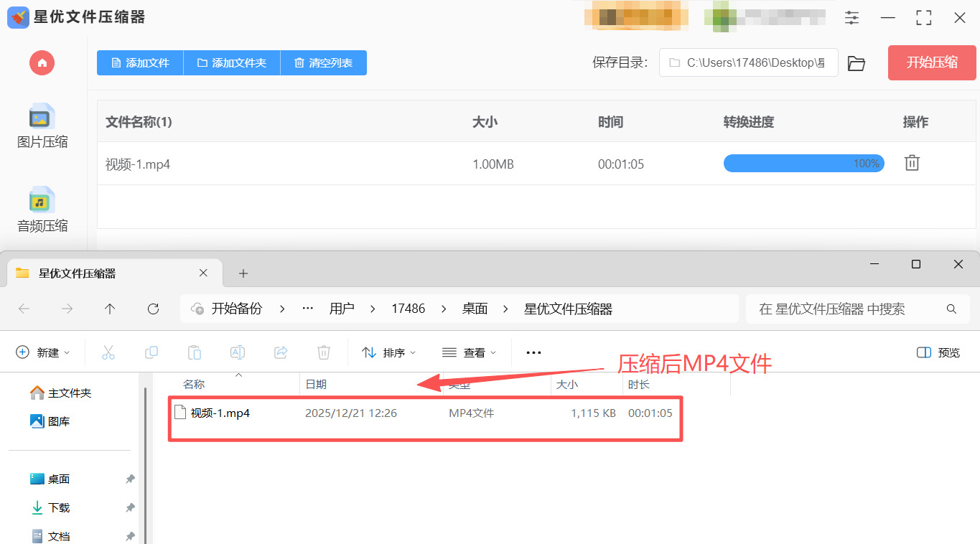The height and width of the screenshot is (544, 980).
Task: Open 下载 in the navigation pane
Action: 50,507
